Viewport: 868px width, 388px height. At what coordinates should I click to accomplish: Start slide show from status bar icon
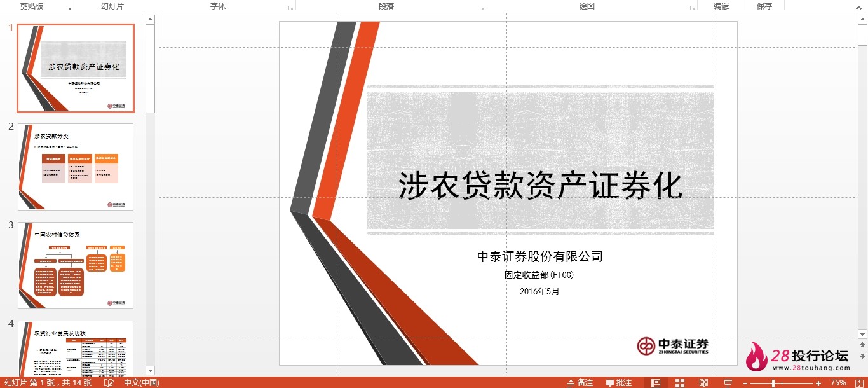coord(728,383)
